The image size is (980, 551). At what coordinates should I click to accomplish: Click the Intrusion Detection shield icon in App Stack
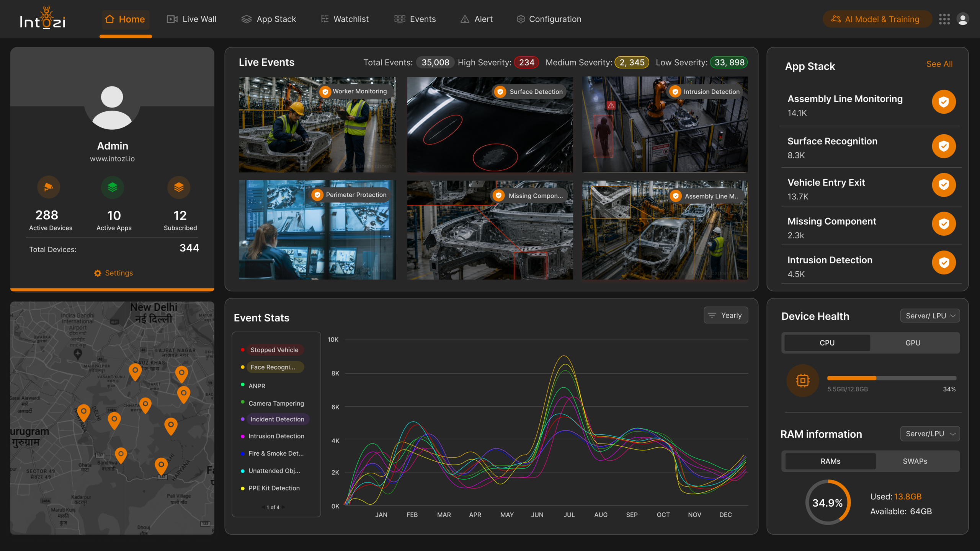tap(944, 262)
